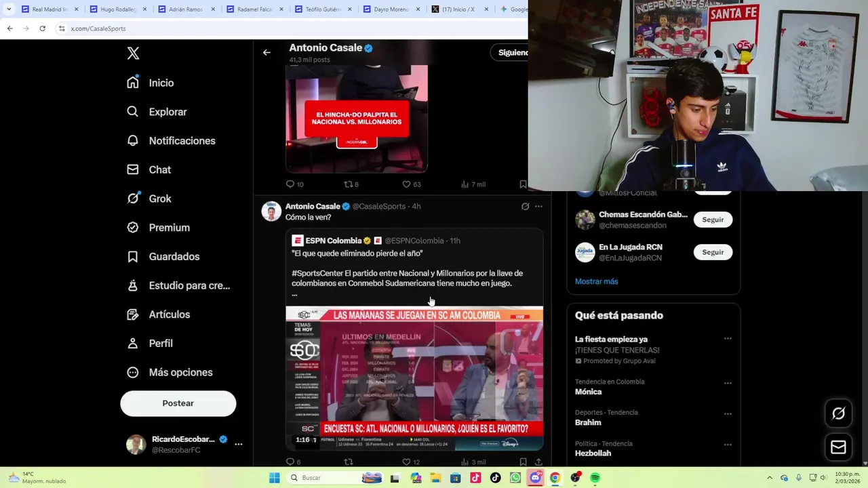Viewport: 868px width, 488px height.
Task: View analytics showing 7 mil views
Action: (473, 184)
